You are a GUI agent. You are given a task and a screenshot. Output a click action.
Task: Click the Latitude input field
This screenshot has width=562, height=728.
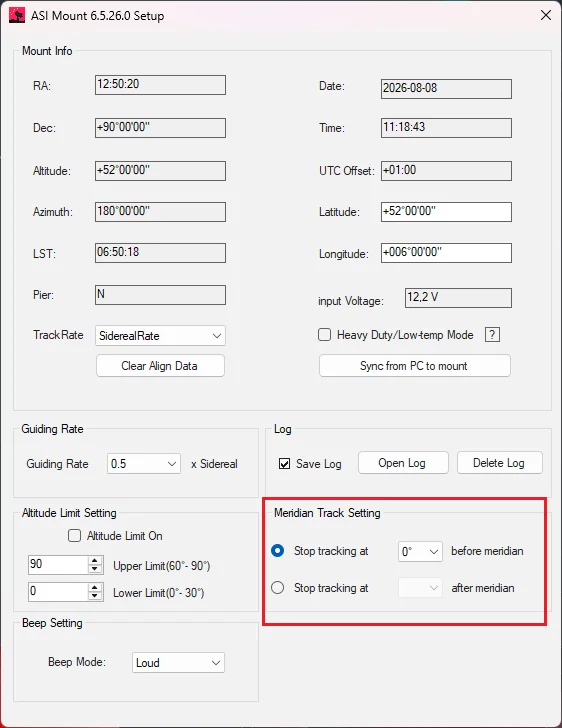446,212
